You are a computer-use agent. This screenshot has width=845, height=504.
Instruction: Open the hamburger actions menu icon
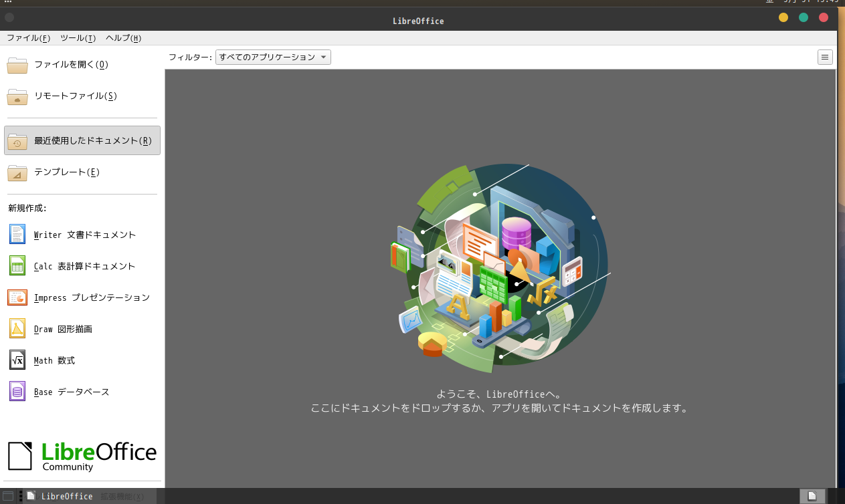(x=825, y=57)
